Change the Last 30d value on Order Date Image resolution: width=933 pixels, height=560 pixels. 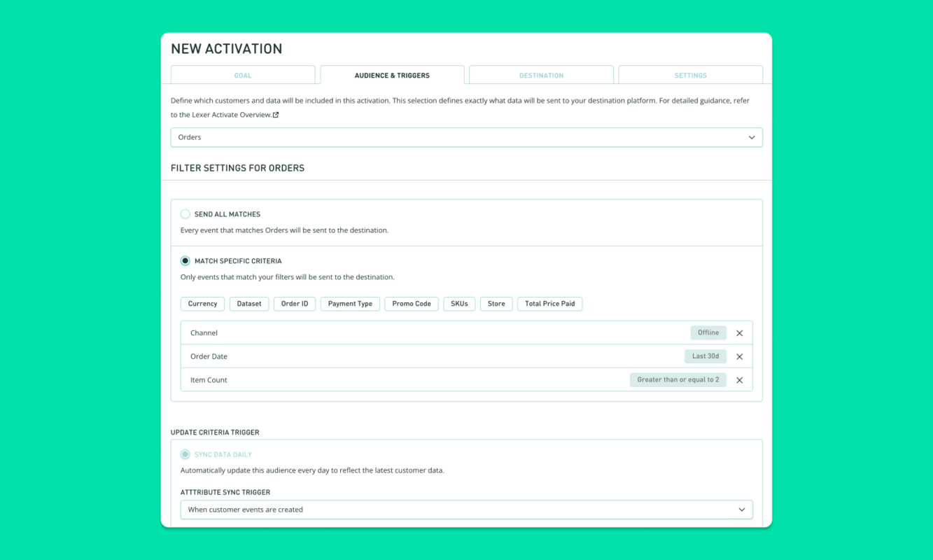click(x=705, y=356)
